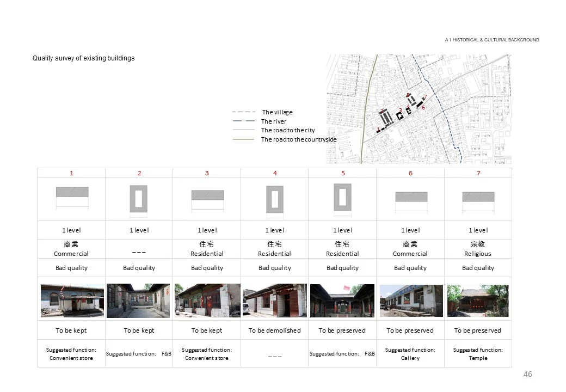Click the 'Quality survey of existing buildings' title

pyautogui.click(x=83, y=58)
